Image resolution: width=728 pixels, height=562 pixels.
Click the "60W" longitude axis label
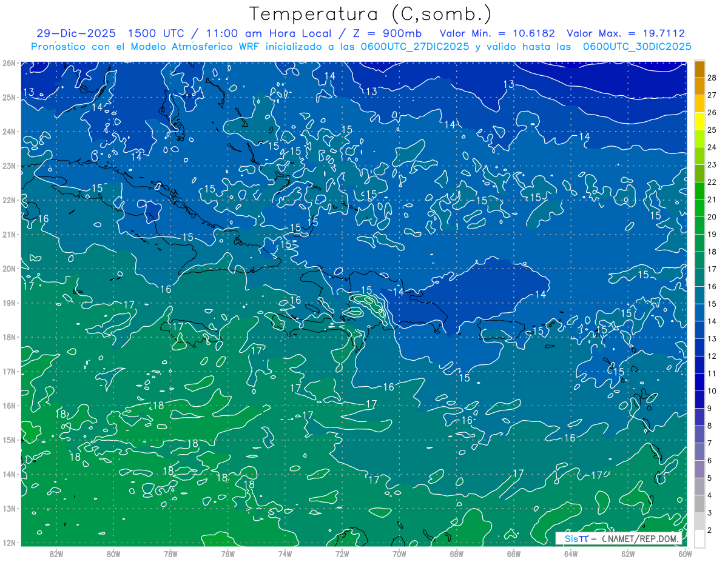[x=685, y=554]
